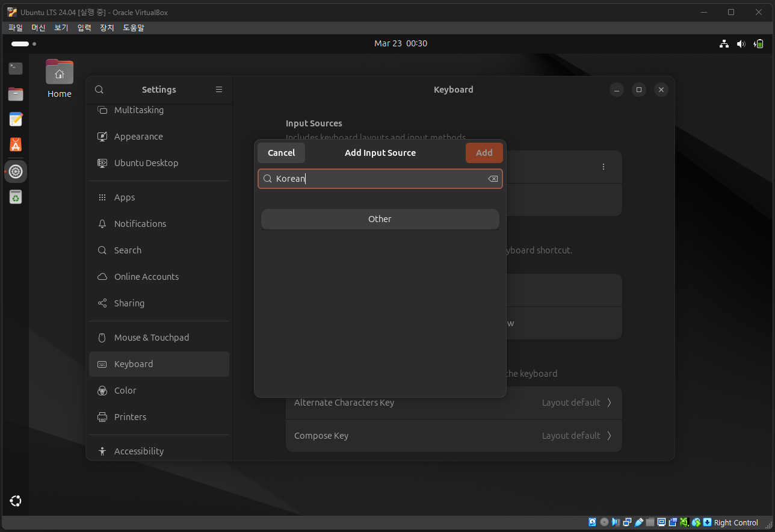Open Search settings panel
Screen dimensions: 775x532
(159, 250)
